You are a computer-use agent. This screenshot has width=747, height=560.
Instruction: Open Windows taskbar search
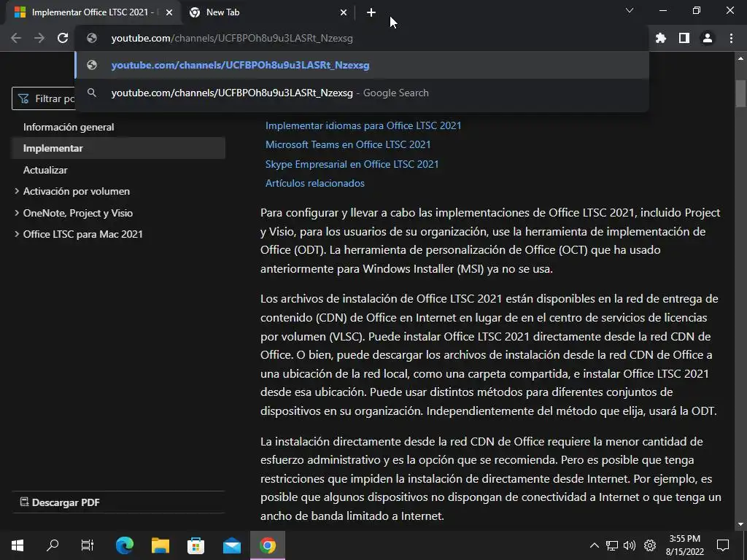pos(53,545)
